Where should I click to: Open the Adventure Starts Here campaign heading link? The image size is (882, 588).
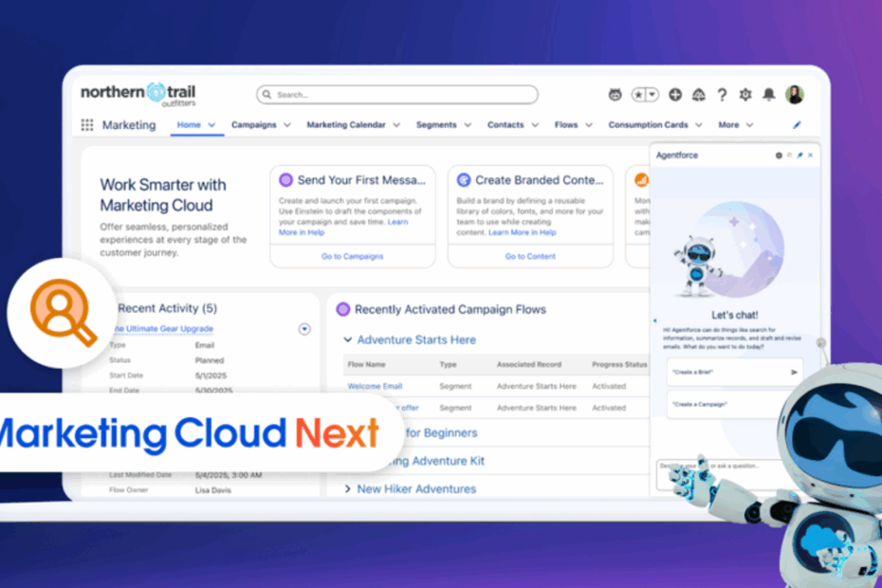coord(416,340)
